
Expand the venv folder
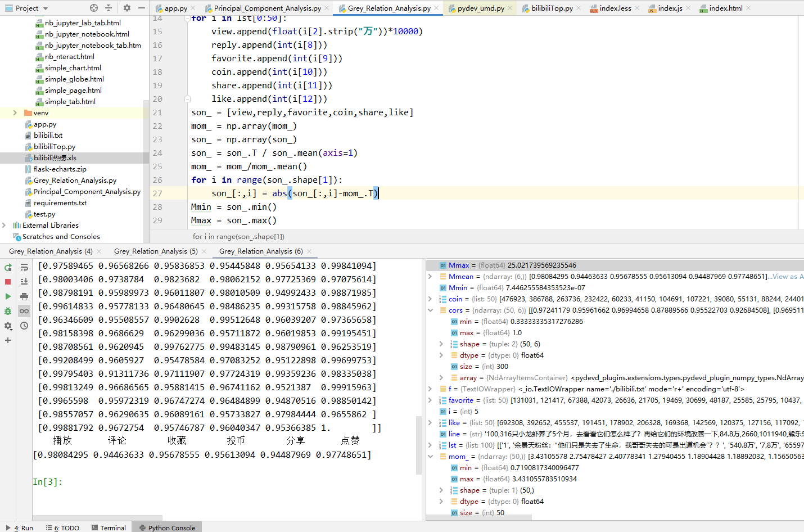[x=15, y=113]
